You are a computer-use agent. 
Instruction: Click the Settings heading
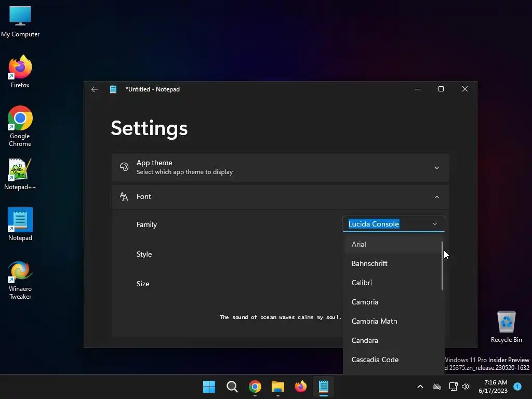pyautogui.click(x=149, y=129)
